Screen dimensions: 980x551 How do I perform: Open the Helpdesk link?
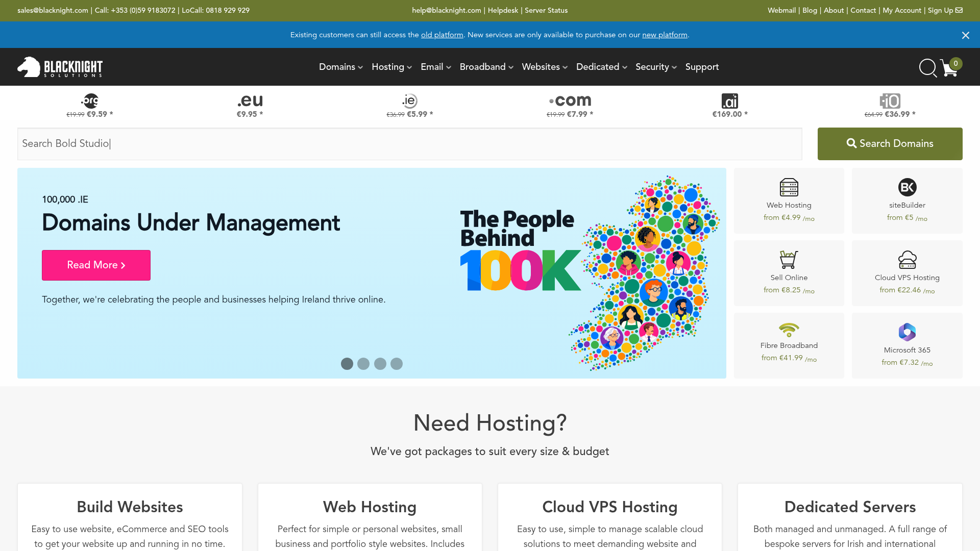coord(503,10)
